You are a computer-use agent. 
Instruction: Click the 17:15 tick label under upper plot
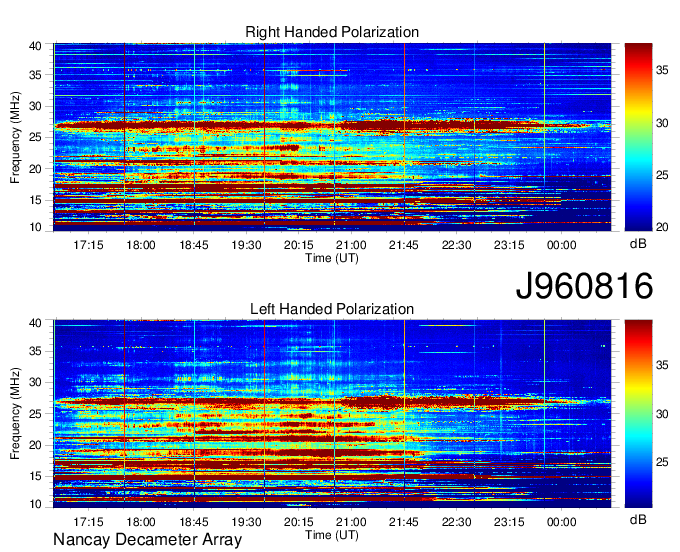pyautogui.click(x=88, y=245)
